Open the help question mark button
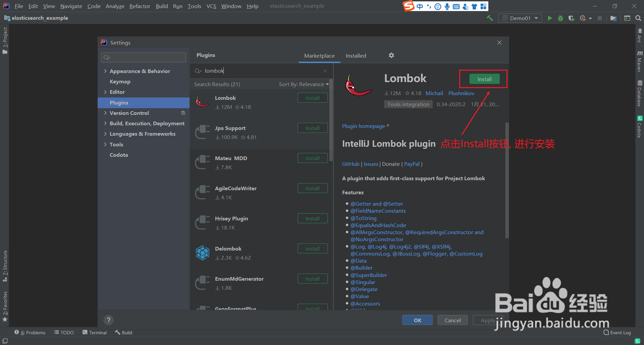644x345 pixels. click(108, 320)
